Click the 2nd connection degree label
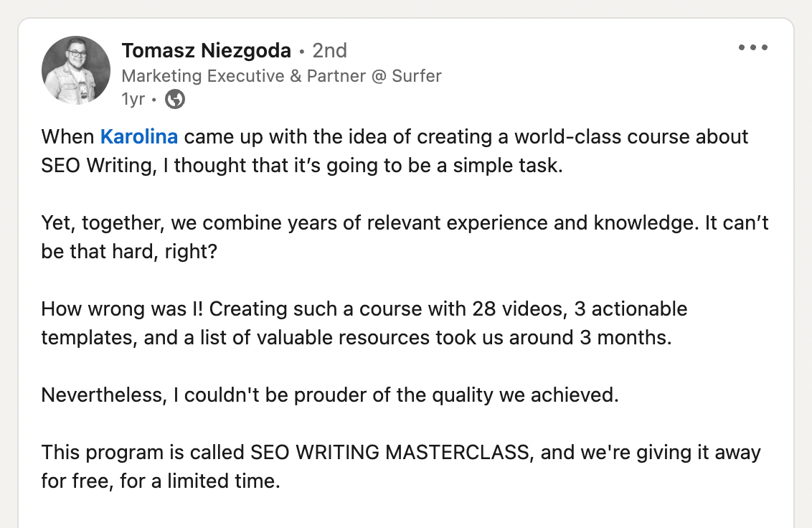Image resolution: width=812 pixels, height=528 pixels. (330, 50)
